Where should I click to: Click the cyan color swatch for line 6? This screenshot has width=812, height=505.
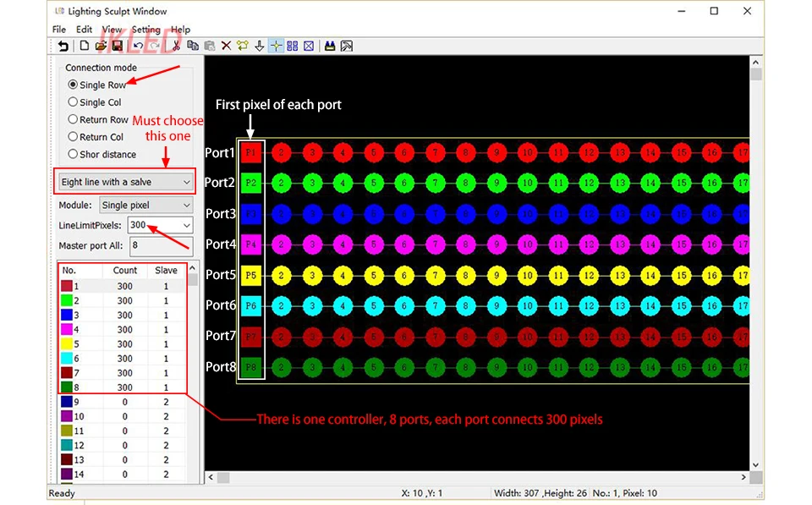(x=67, y=359)
